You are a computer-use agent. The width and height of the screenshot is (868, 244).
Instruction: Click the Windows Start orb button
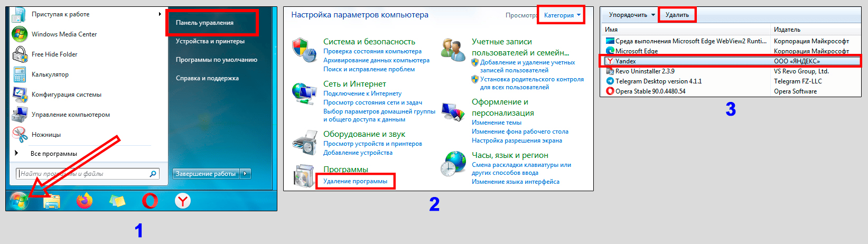click(20, 201)
